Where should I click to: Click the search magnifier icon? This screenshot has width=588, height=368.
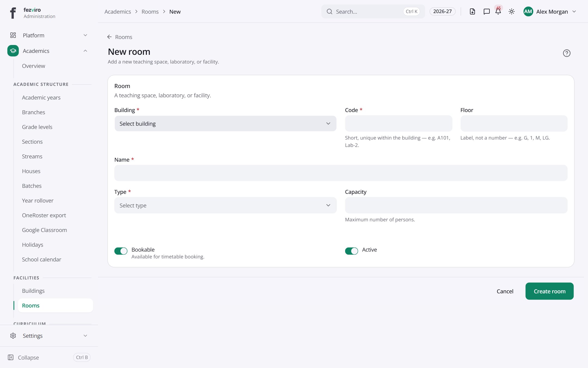point(329,11)
